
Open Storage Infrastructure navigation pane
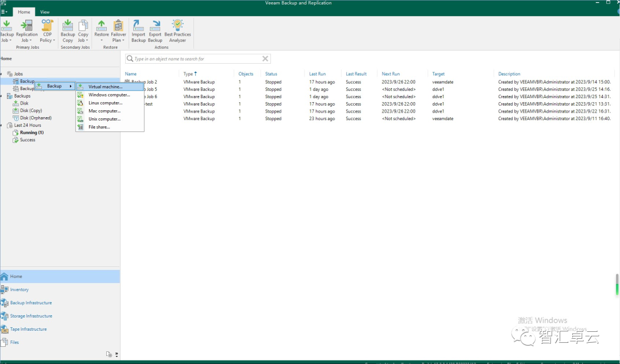pyautogui.click(x=60, y=316)
